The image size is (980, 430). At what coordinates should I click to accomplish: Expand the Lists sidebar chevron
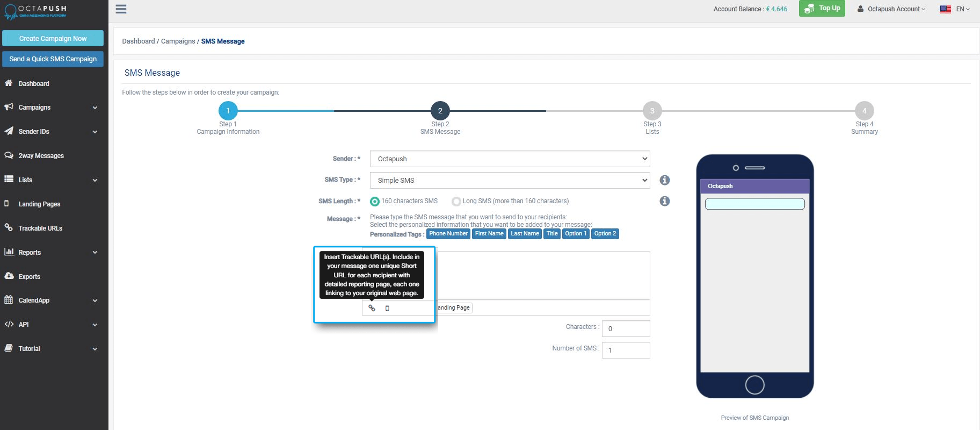tap(95, 180)
